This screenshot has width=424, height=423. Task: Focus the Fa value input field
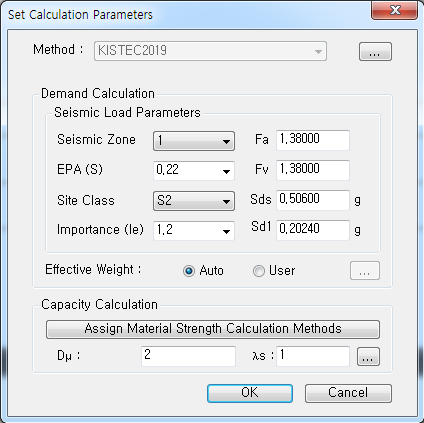click(313, 140)
